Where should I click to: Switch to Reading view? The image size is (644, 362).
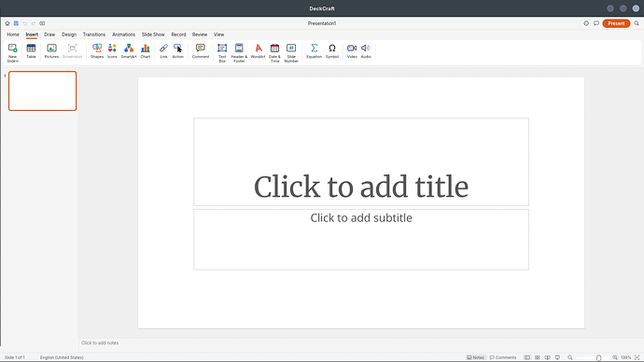(548, 357)
